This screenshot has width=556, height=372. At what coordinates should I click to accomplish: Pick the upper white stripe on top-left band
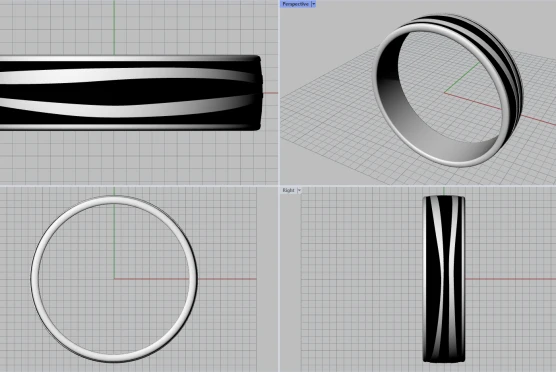(128, 75)
